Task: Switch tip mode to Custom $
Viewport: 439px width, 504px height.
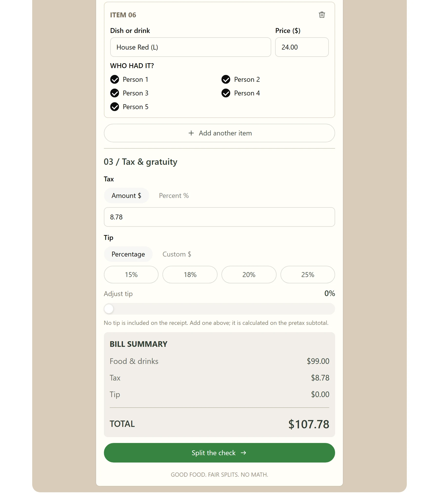Action: 177,254
